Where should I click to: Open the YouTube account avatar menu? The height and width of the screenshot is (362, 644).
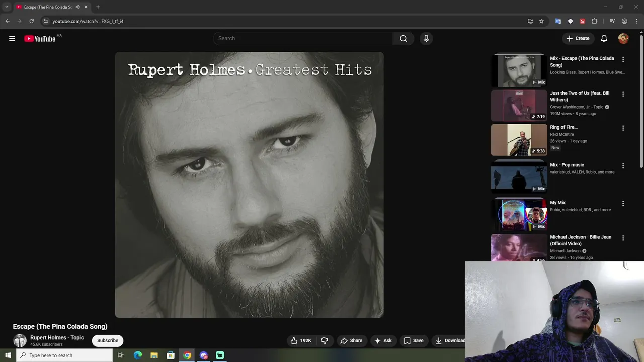(623, 39)
